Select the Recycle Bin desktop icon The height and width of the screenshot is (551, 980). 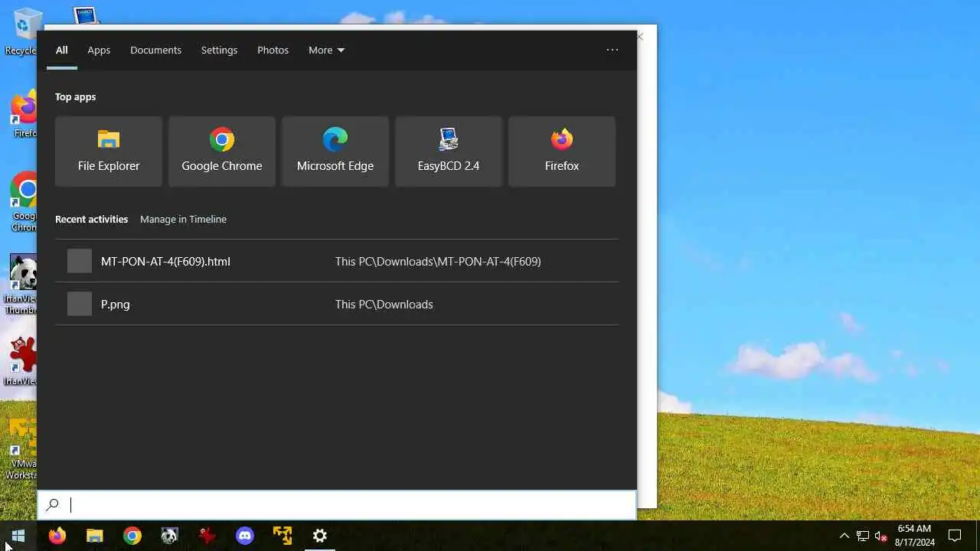click(23, 32)
